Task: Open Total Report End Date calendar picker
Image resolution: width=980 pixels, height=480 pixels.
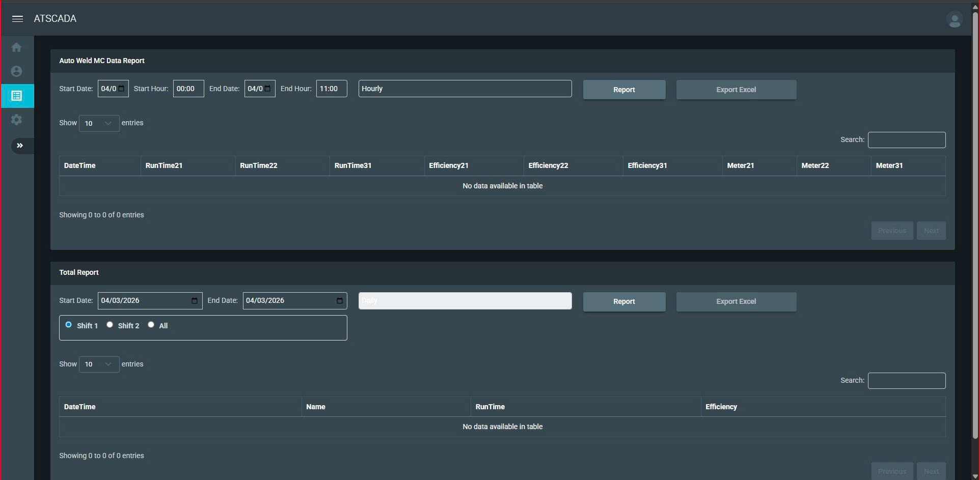Action: 339,301
